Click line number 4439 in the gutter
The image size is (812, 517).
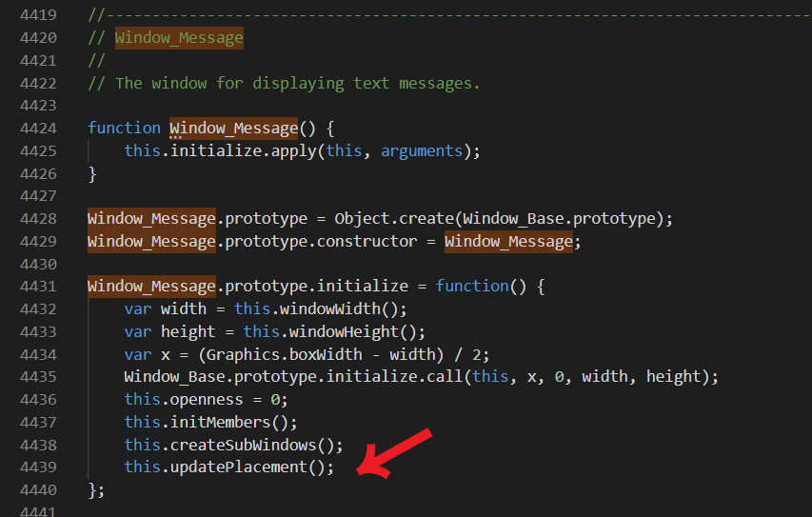click(38, 467)
